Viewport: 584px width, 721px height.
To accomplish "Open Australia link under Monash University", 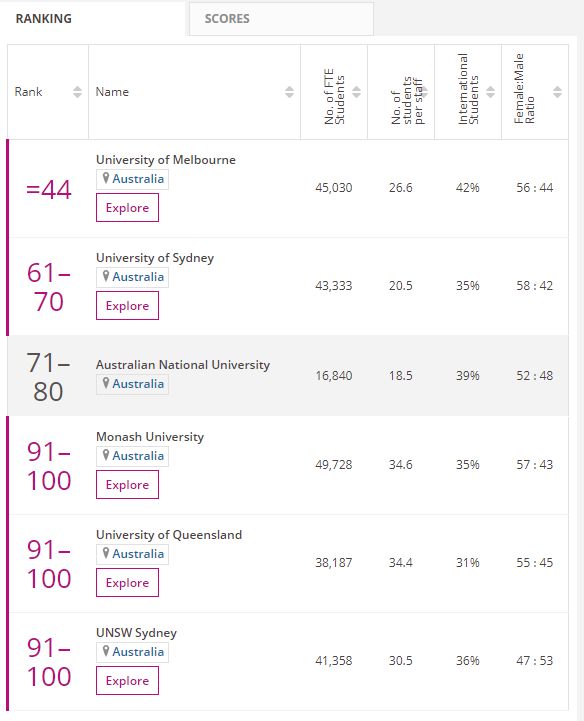I will 138,456.
